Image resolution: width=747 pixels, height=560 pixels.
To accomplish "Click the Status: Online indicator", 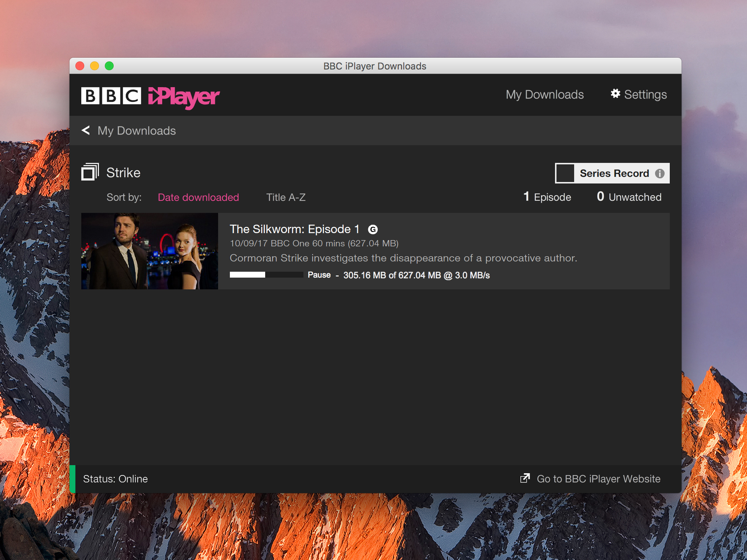I will [115, 479].
